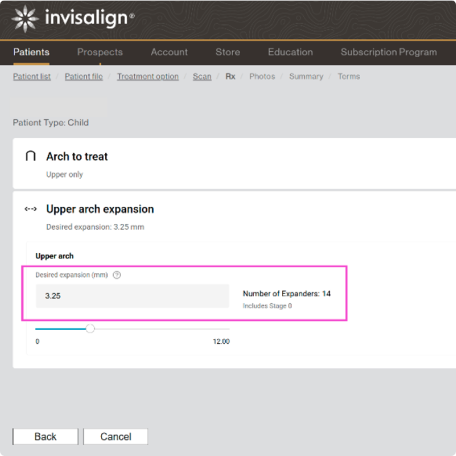Screen dimensions: 456x456
Task: Click the expansion slider handle
Action: 90,329
